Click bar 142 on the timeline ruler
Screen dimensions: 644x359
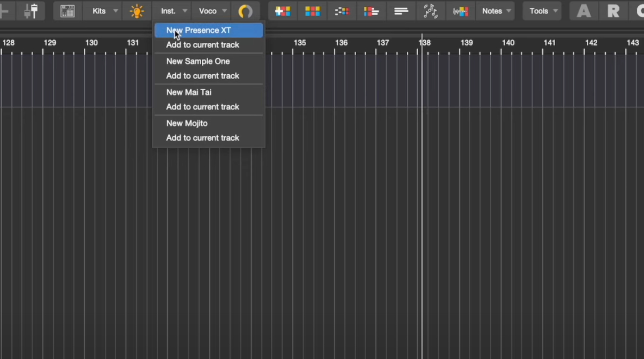pos(591,43)
